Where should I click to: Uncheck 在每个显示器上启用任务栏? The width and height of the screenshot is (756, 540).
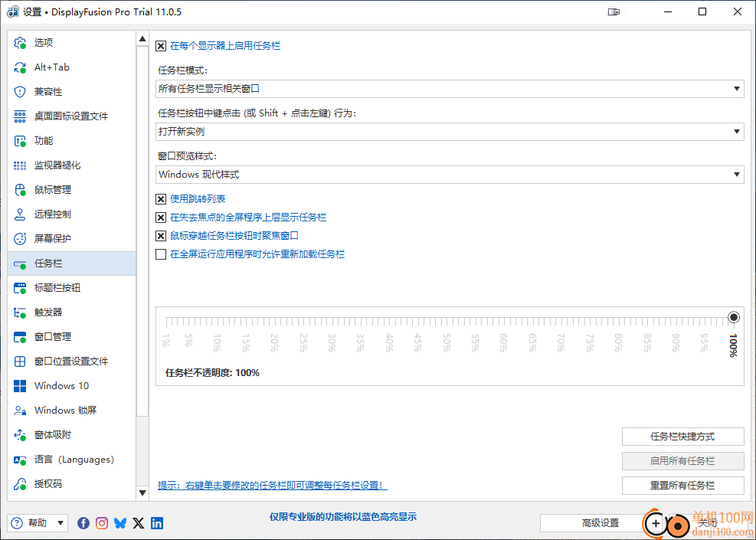point(161,46)
